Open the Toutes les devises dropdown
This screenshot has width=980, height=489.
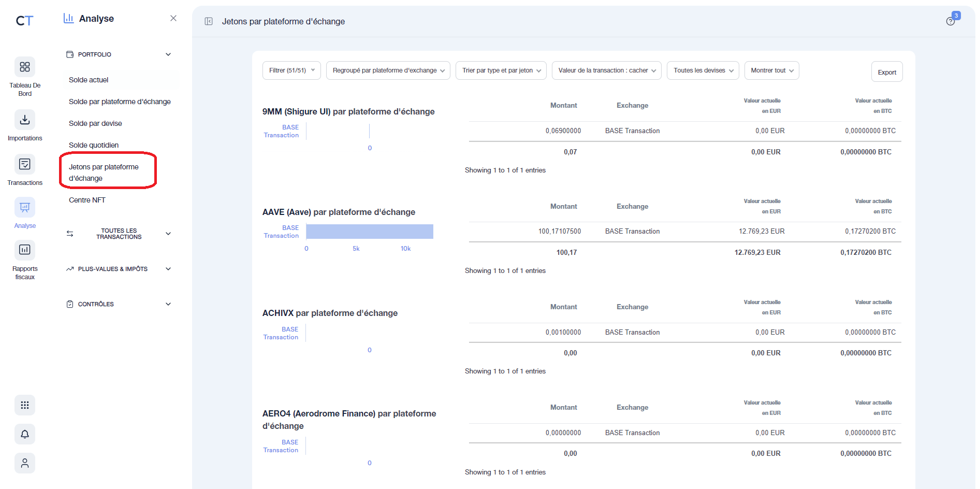pyautogui.click(x=702, y=70)
